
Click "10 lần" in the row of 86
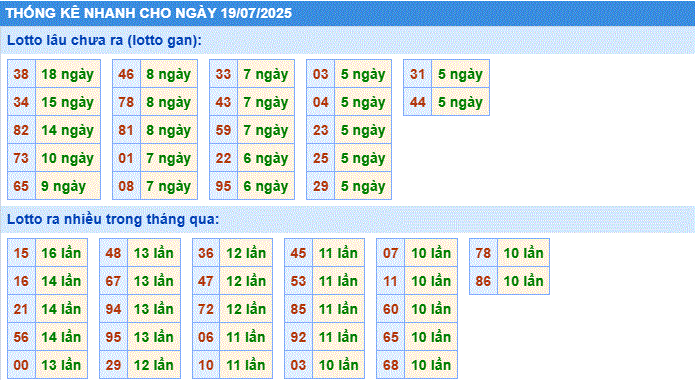523,281
